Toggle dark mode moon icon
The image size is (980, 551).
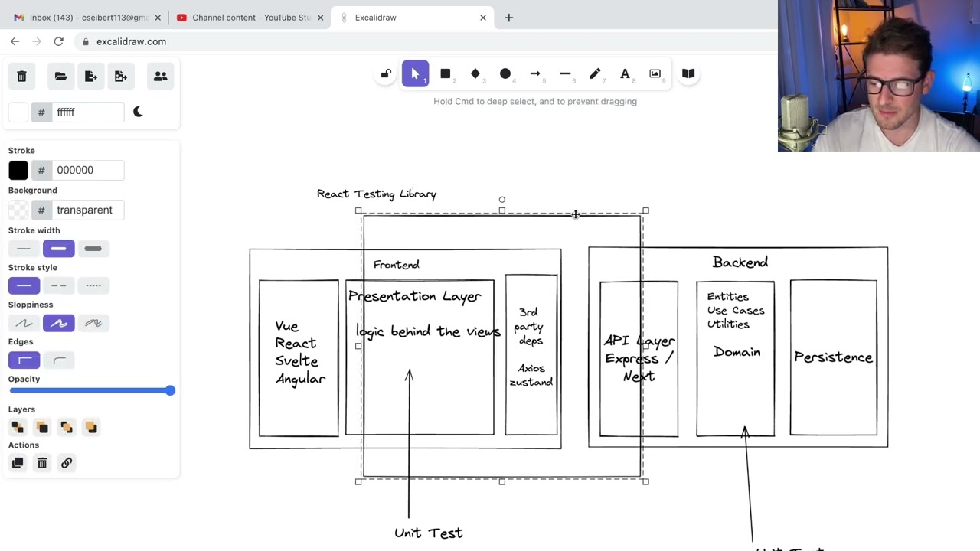pos(138,112)
